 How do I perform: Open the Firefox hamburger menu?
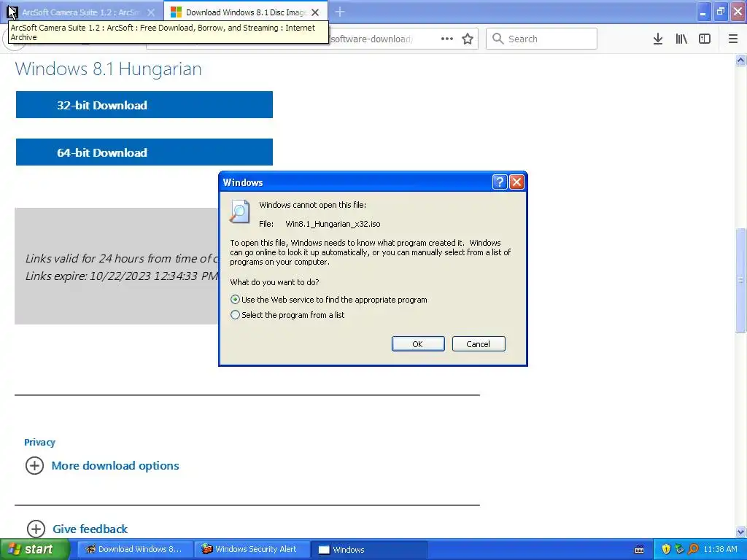[x=733, y=39]
